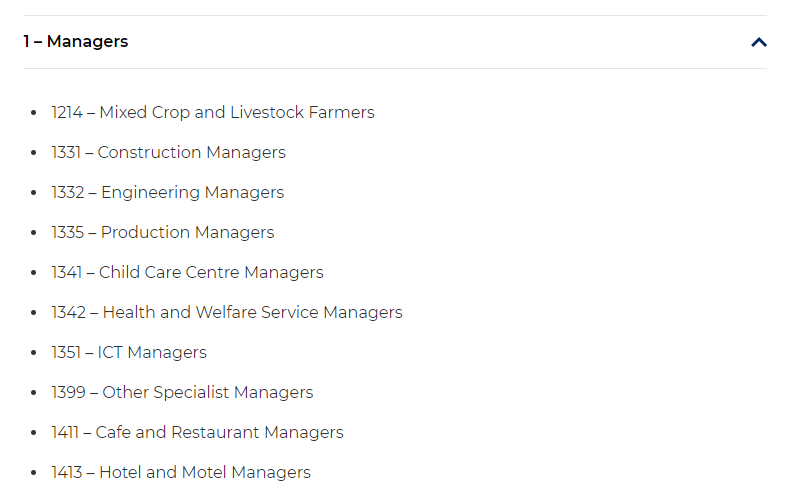This screenshot has height=500, width=791.
Task: Click the bullet before Construction Managers
Action: [x=34, y=152]
